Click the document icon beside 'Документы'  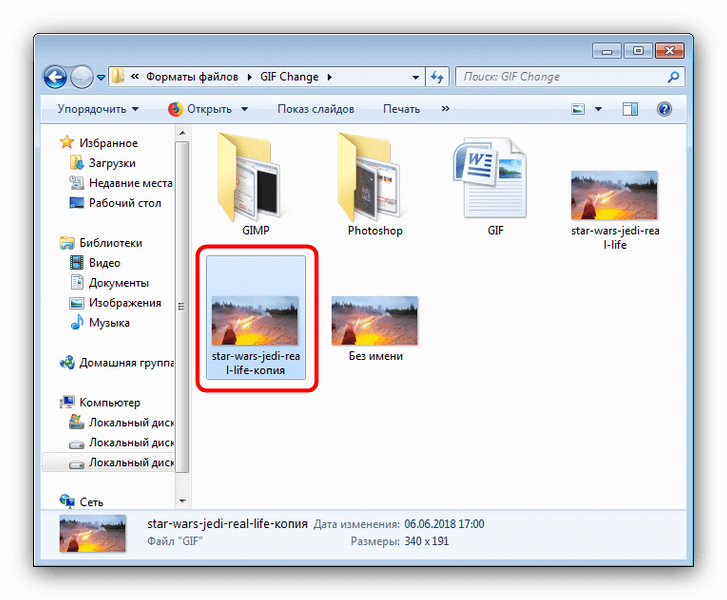pyautogui.click(x=77, y=282)
